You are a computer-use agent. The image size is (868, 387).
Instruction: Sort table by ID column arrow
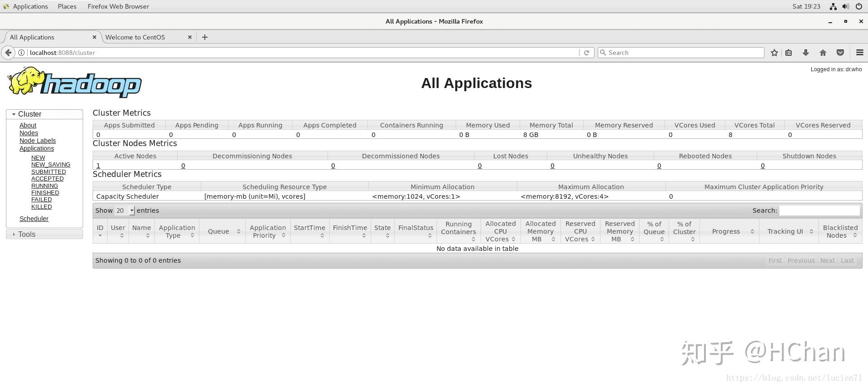100,235
